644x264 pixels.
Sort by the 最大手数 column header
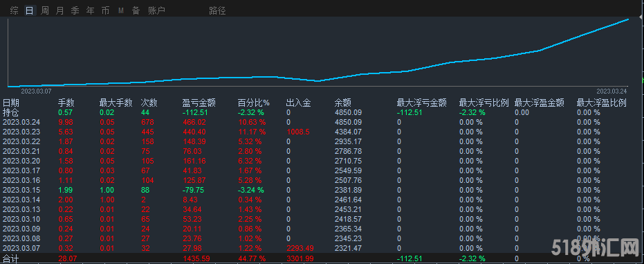coord(116,103)
